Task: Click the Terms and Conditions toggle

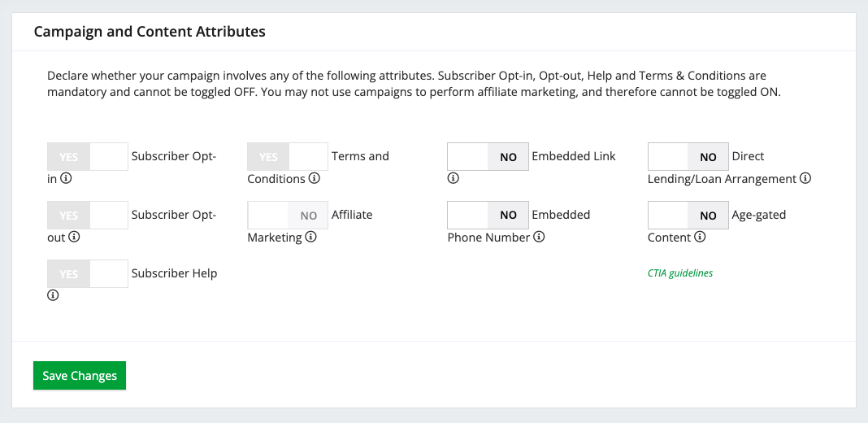Action: (288, 156)
